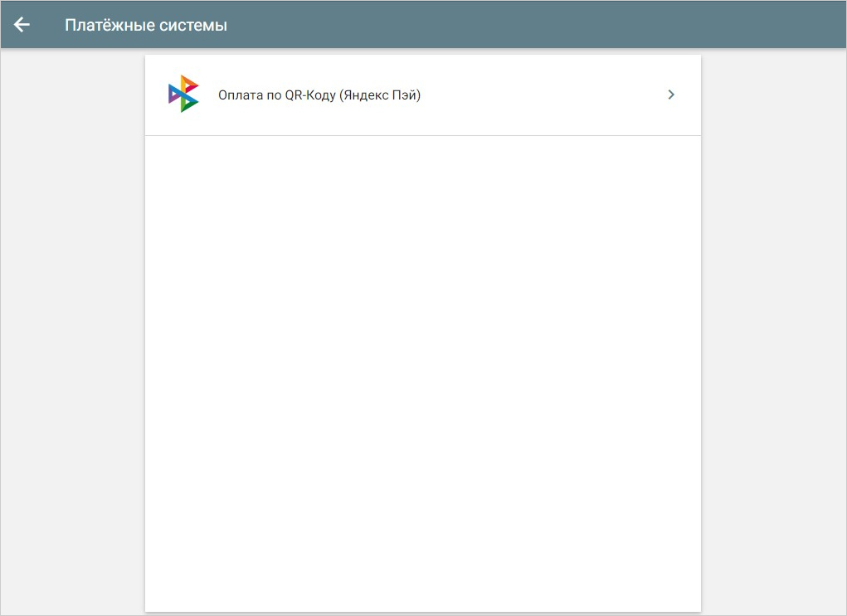Click the divider line under the payment row
847x616 pixels.
pos(423,135)
